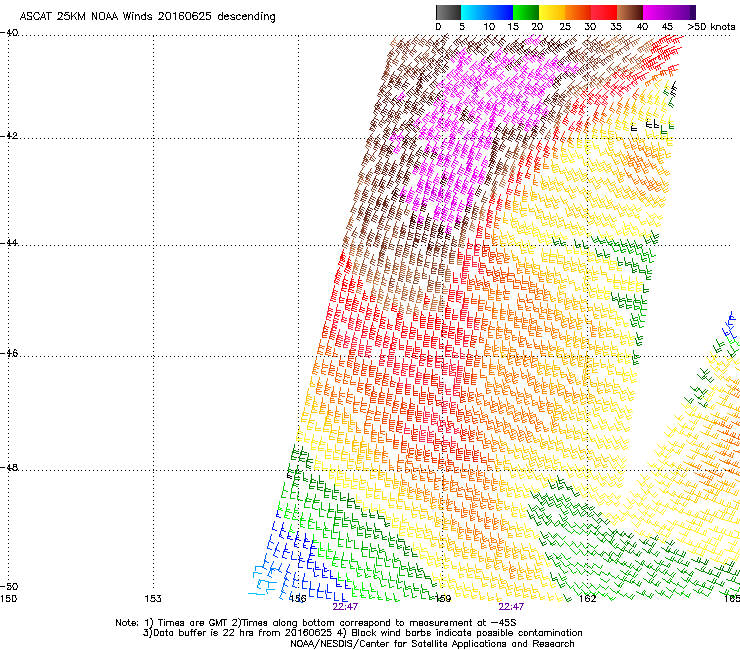Click the green 15-20 knots legend segment
This screenshot has height=650, width=740.
(x=526, y=12)
